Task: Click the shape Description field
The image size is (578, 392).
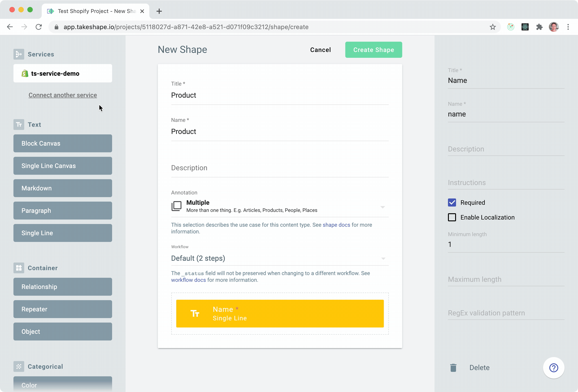Action: [x=280, y=168]
